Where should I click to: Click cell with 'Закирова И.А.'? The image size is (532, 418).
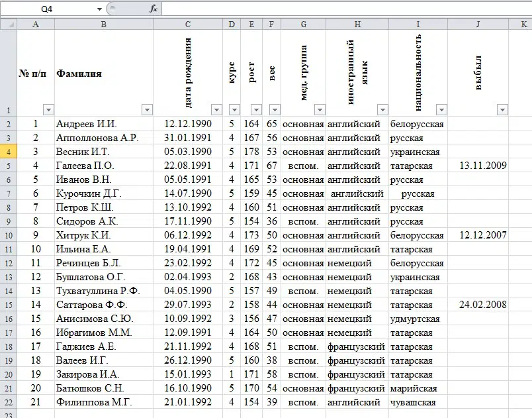click(104, 374)
